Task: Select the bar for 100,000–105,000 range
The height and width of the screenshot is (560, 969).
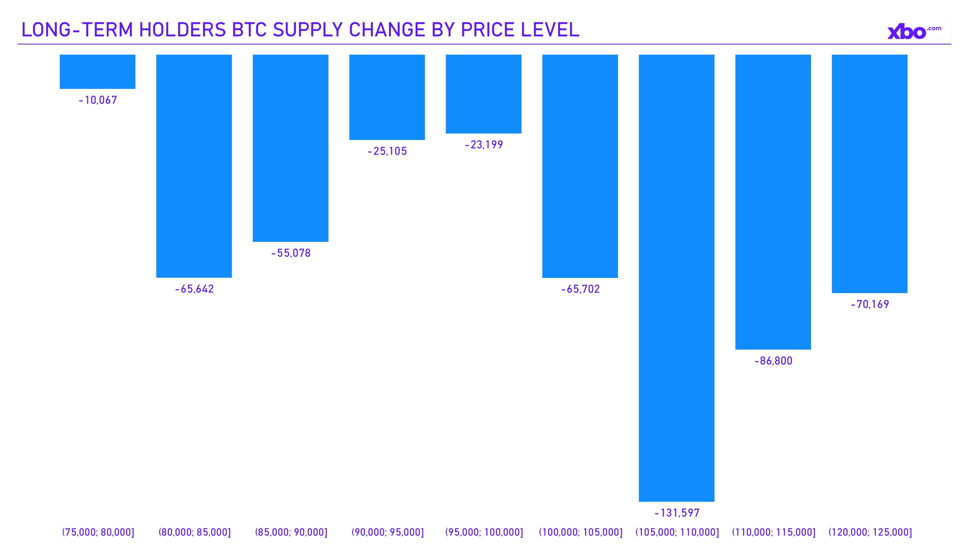Action: 580,166
